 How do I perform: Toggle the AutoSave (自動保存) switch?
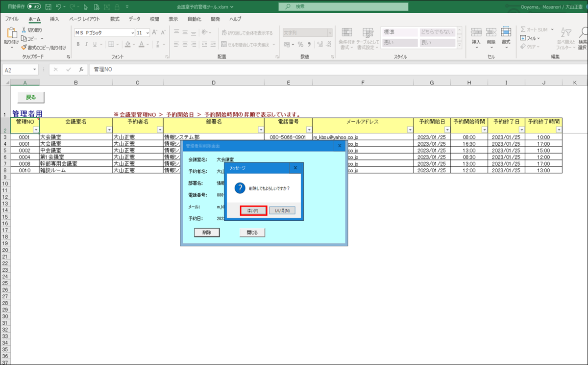34,7
